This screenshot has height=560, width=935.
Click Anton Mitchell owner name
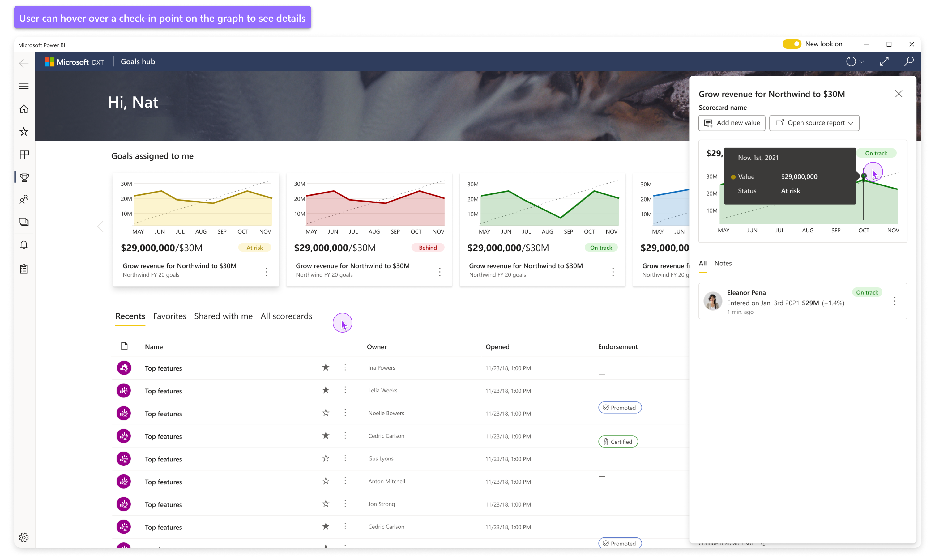click(386, 481)
